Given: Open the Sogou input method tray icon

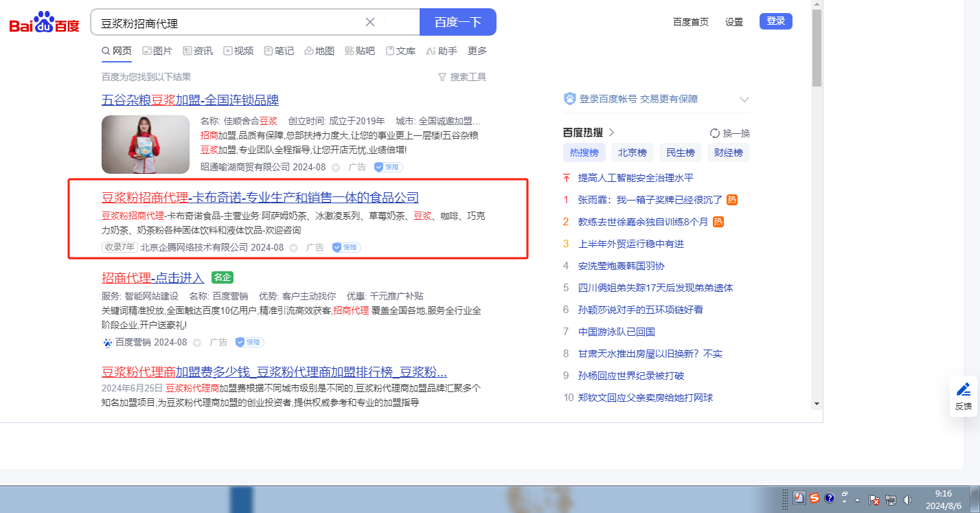Looking at the screenshot, I should click(x=814, y=499).
